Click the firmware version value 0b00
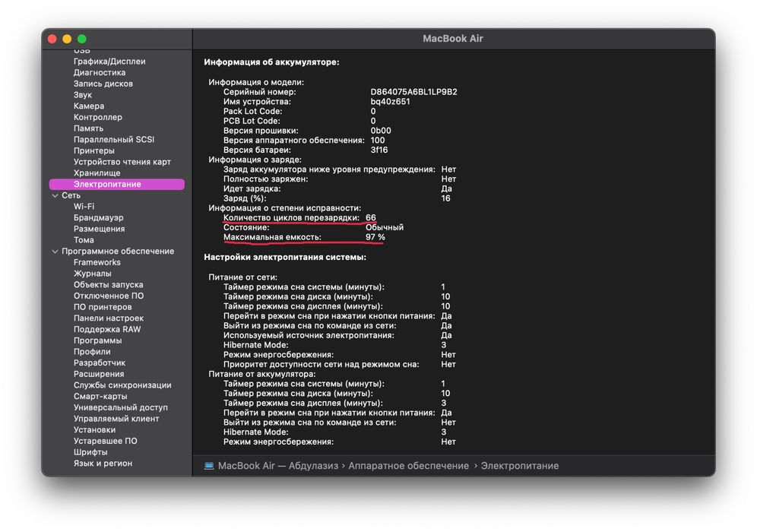 pos(381,131)
